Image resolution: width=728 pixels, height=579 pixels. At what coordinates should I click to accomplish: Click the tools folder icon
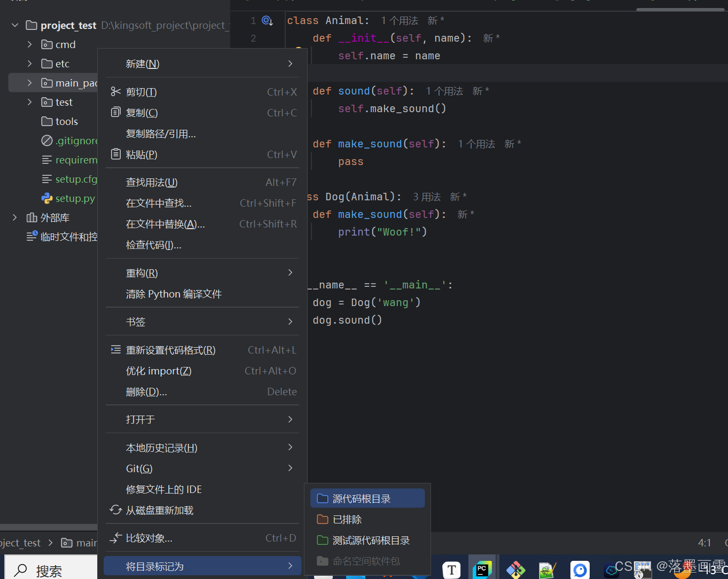pos(47,121)
